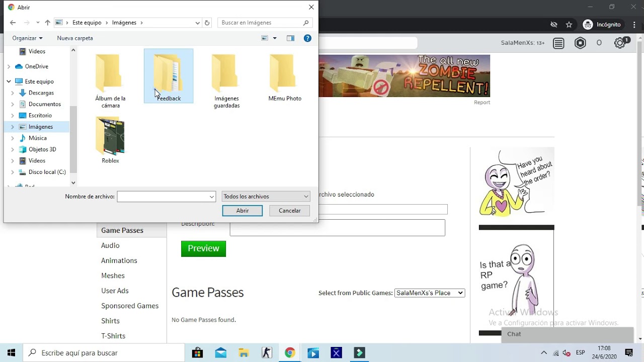Click the Incógnito profile button
Viewport: 644px width, 362px height.
tap(602, 25)
